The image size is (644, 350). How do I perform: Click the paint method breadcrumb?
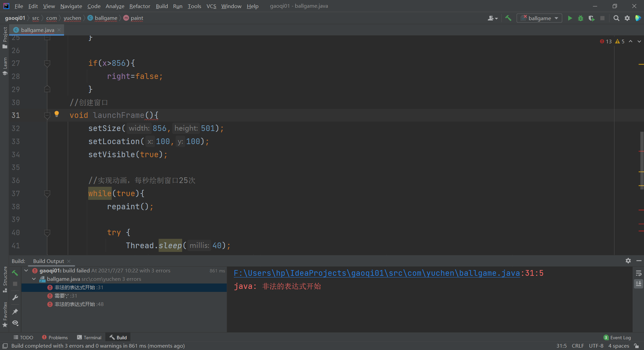click(133, 18)
